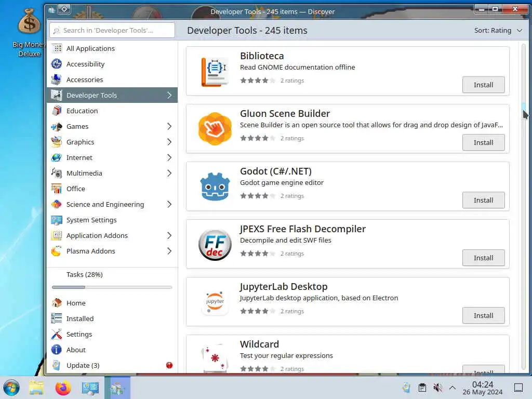Viewport: 532px width, 399px height.
Task: Select the Accessibility category
Action: [x=112, y=64]
